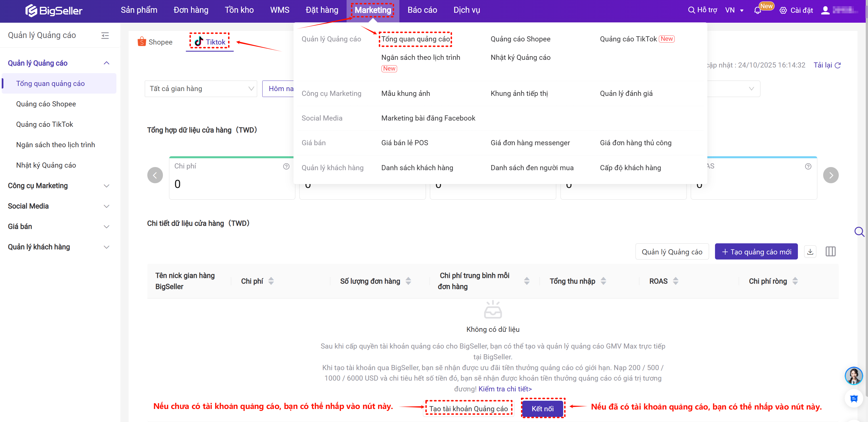Click the magnifier search icon at right edge
Screen dimensions: 868x422
(859, 232)
